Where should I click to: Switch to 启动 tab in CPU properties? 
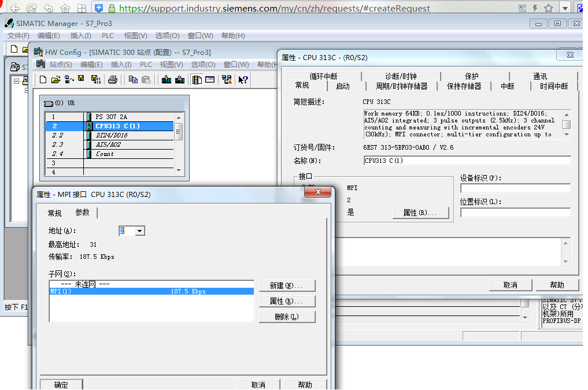342,86
